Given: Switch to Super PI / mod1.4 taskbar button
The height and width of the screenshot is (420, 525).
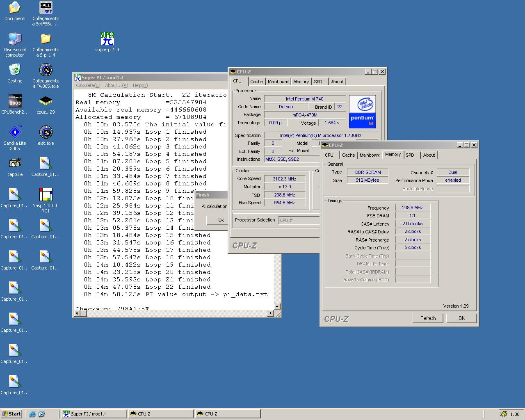Looking at the screenshot, I should [x=94, y=414].
